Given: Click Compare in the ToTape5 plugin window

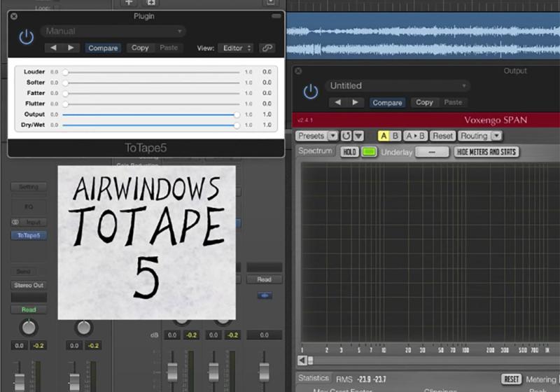Looking at the screenshot, I should coord(103,48).
